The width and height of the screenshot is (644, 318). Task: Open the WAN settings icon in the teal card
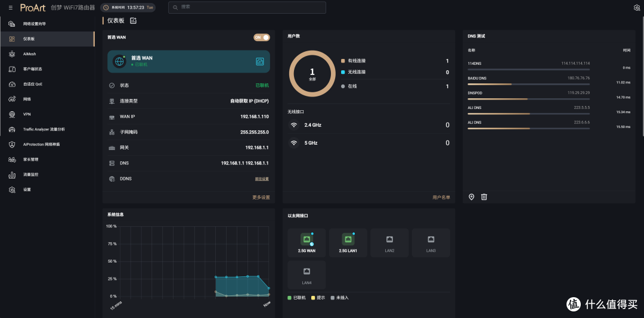(x=259, y=61)
